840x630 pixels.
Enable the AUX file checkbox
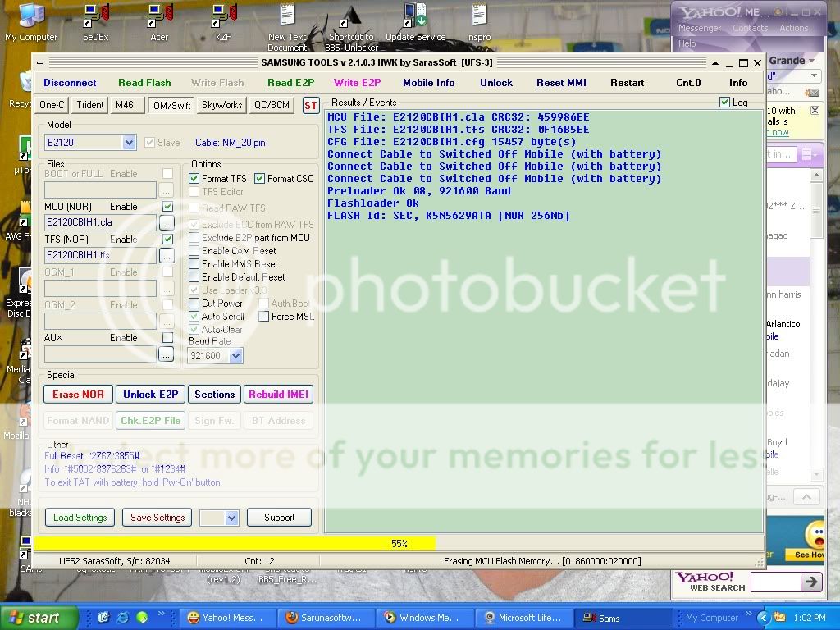167,337
